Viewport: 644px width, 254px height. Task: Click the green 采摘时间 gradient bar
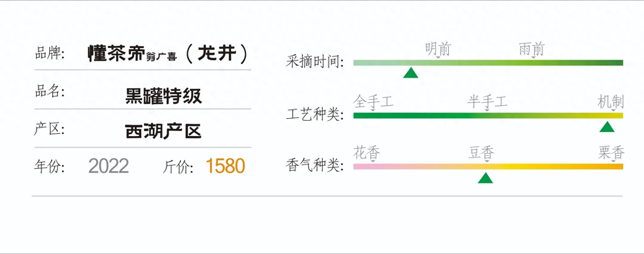(488, 63)
